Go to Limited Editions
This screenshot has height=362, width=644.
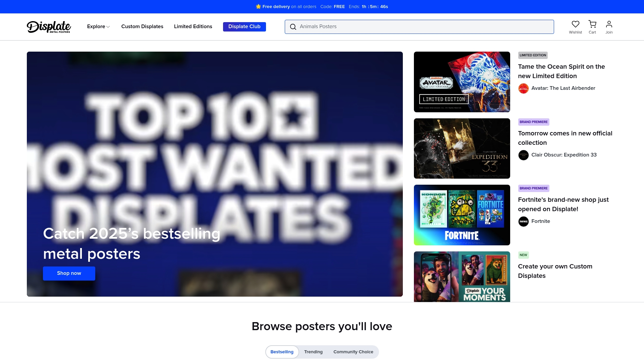(x=193, y=26)
